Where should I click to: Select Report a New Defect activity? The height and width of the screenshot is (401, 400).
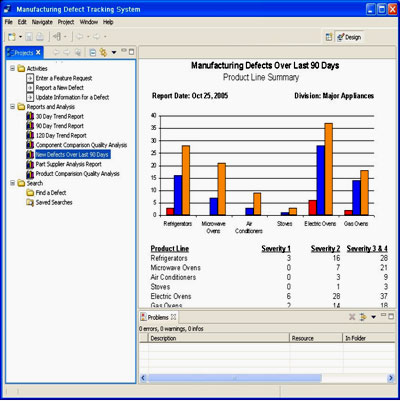pos(60,88)
